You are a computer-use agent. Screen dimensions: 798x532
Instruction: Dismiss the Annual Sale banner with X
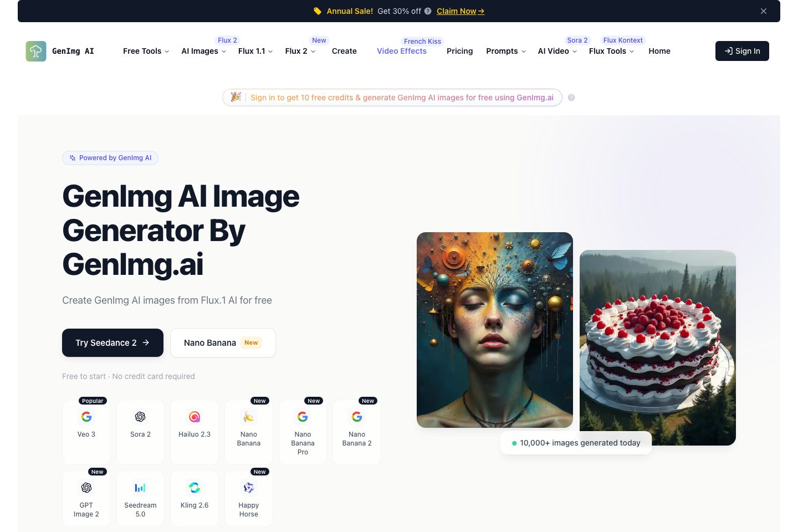764,11
